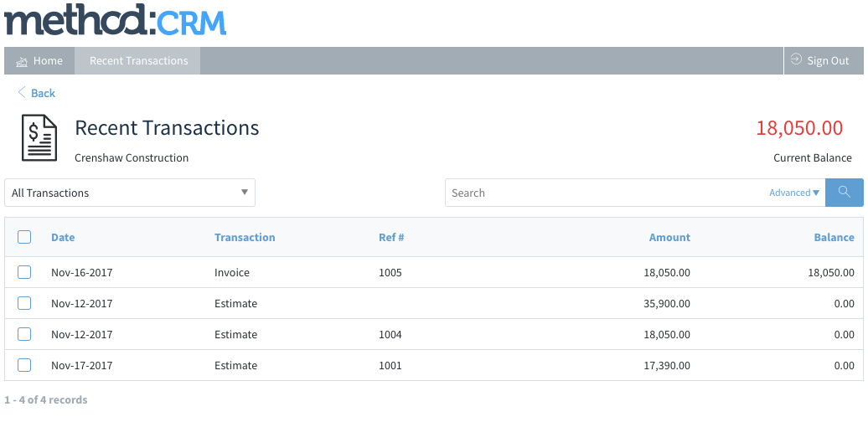868x422 pixels.
Task: Go to the Home tab
Action: pyautogui.click(x=39, y=61)
